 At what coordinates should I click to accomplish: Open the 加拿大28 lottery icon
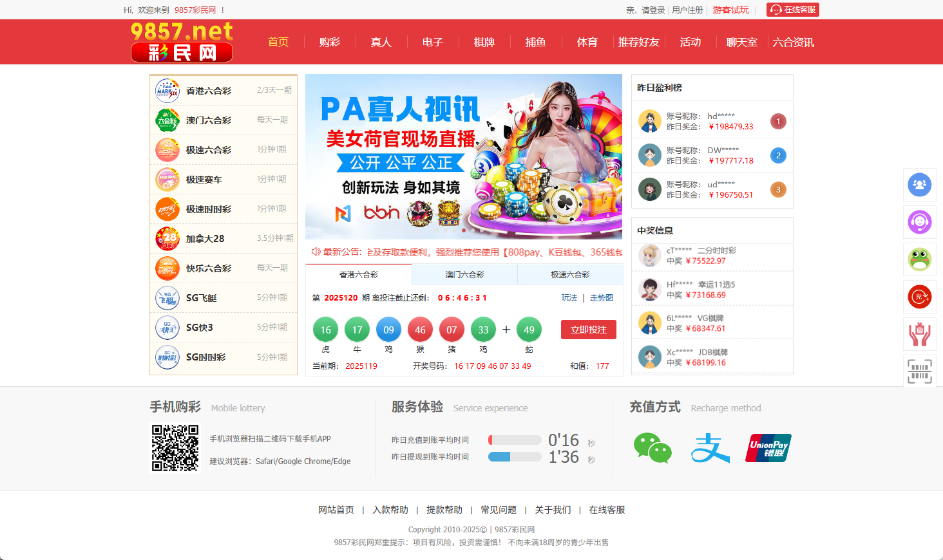click(167, 239)
